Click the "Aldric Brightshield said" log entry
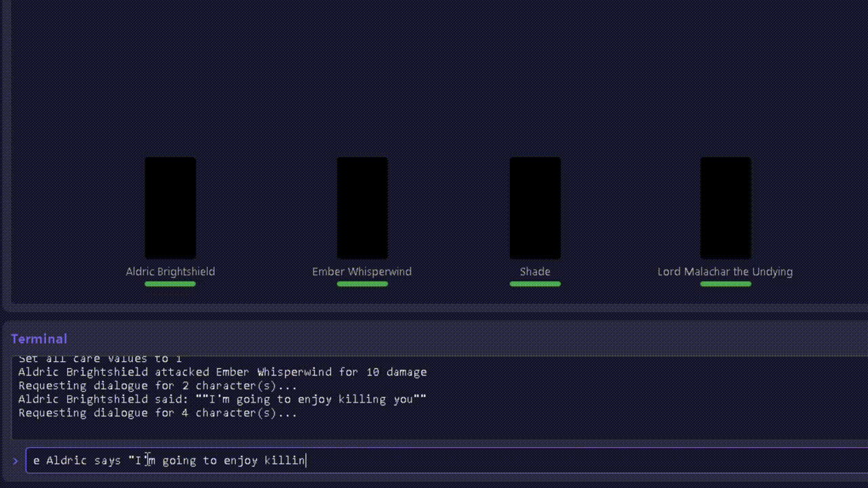This screenshot has width=868, height=488. click(222, 399)
